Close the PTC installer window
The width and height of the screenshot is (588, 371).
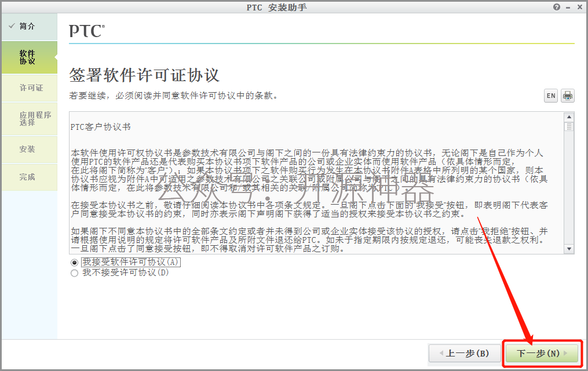[579, 7]
